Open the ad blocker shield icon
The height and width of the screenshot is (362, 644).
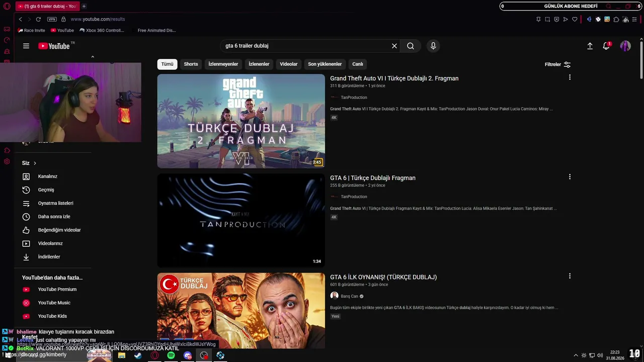pos(556,19)
